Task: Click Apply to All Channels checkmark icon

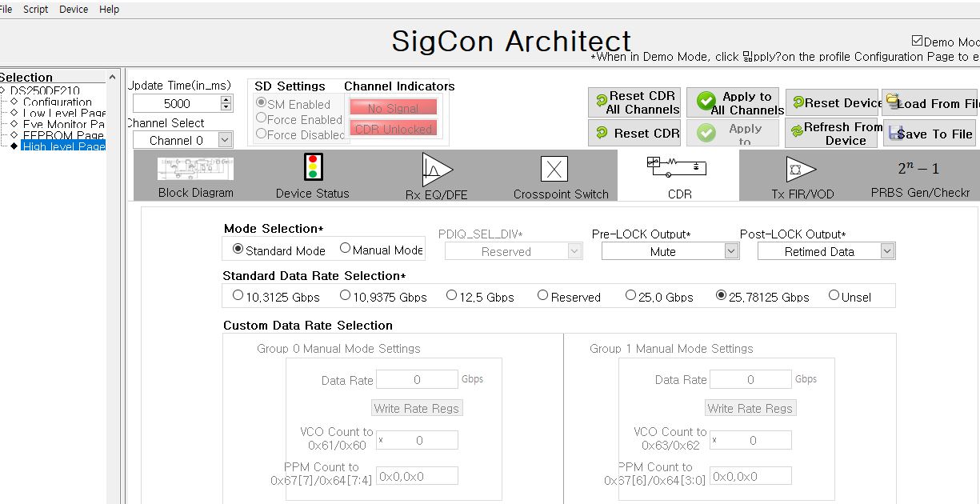Action: [x=706, y=102]
